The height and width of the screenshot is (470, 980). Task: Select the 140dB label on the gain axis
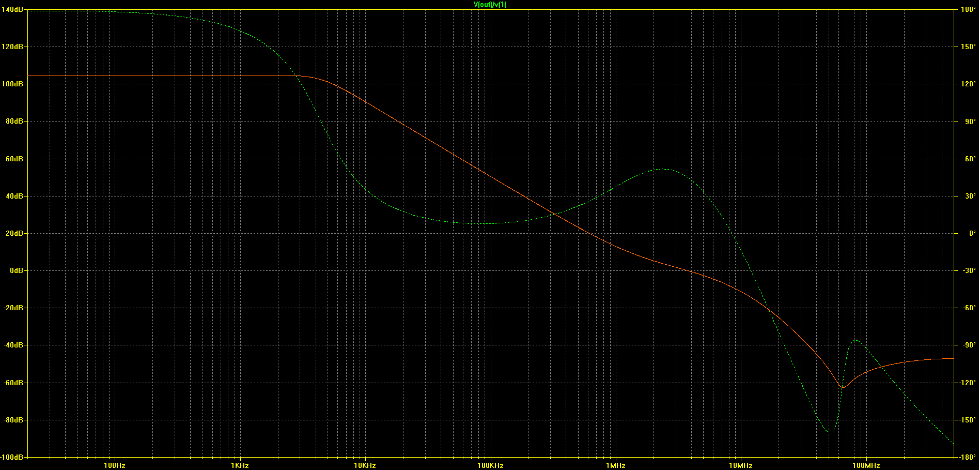click(x=12, y=9)
